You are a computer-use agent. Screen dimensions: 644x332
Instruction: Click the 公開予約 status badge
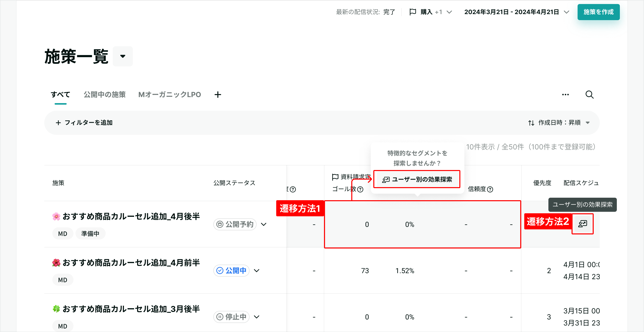coord(235,224)
